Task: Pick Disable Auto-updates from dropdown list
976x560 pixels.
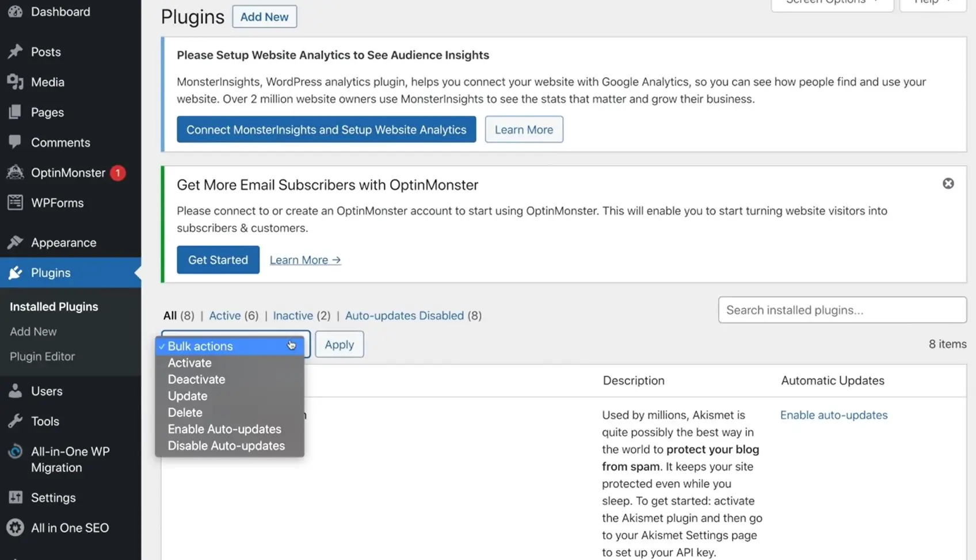Action: click(226, 446)
